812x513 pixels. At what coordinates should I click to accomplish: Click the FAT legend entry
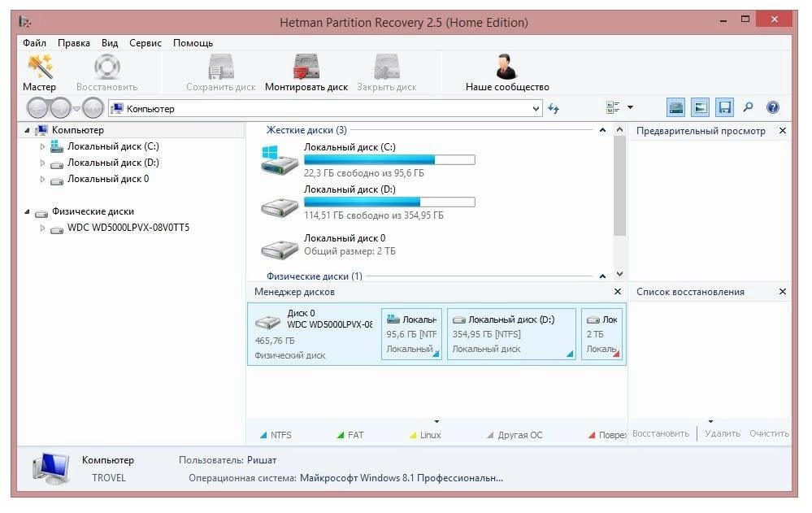350,435
